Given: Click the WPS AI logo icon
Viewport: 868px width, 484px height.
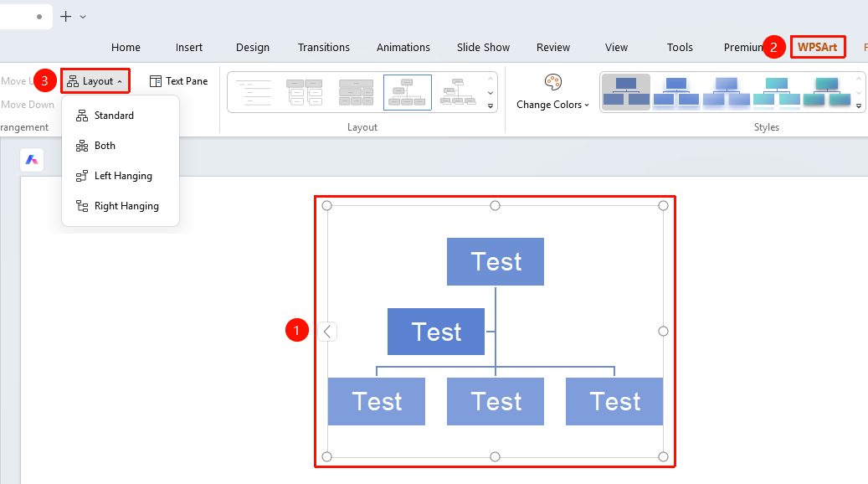Looking at the screenshot, I should [32, 160].
